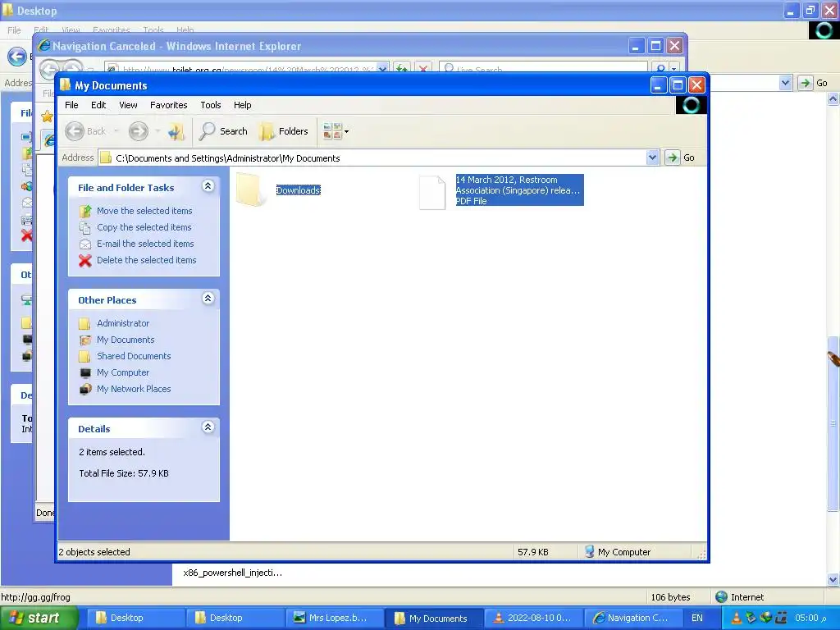Open the Edit menu in My Documents

click(98, 105)
